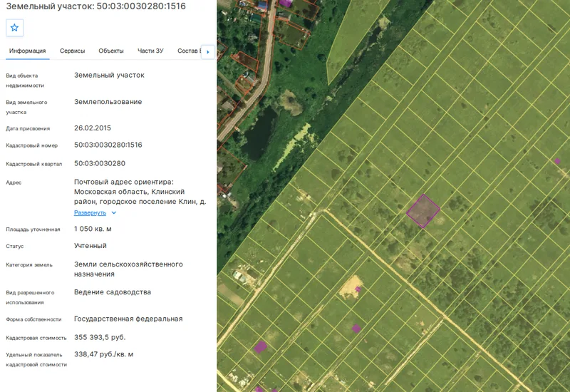Open the Части ЗУ tab

[x=150, y=51]
